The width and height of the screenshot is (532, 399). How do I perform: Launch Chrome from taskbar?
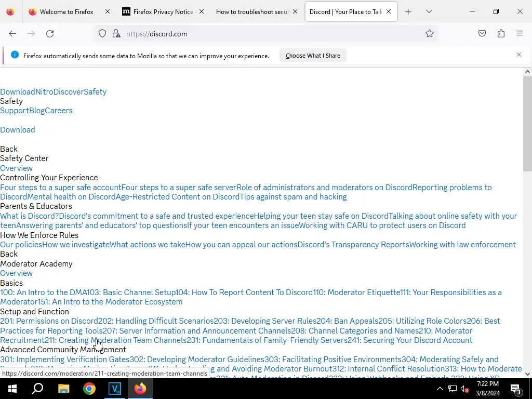(x=89, y=389)
